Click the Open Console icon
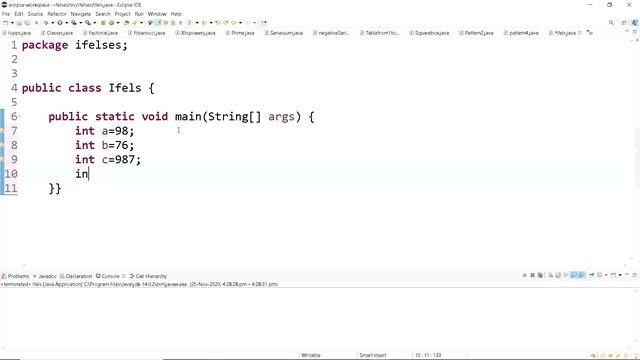Screen dimensions: 640x360 pos(613,276)
